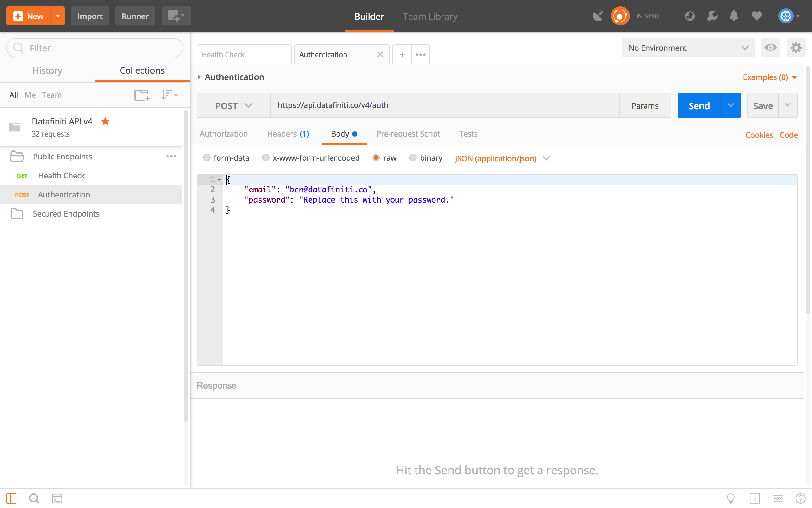The height and width of the screenshot is (508, 812).
Task: Click the environment quick look eye icon
Action: [770, 48]
